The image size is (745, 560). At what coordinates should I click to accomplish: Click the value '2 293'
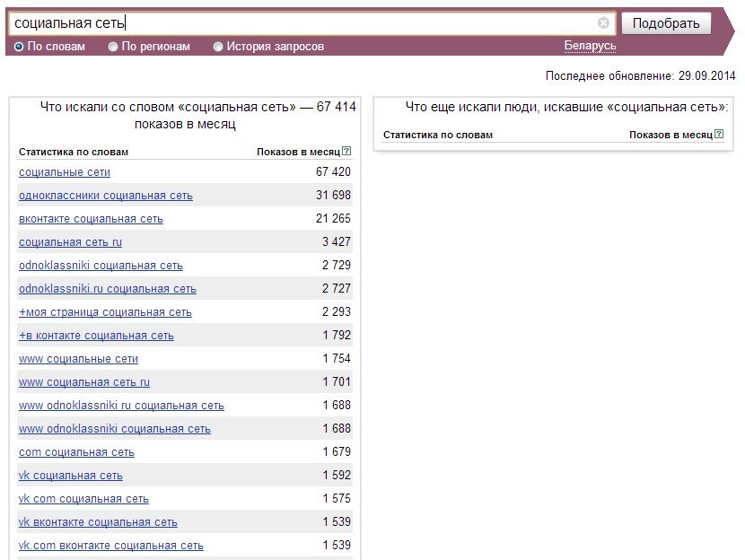337,311
